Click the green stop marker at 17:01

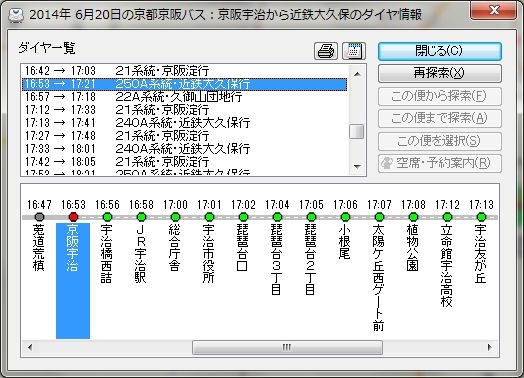[x=209, y=217]
